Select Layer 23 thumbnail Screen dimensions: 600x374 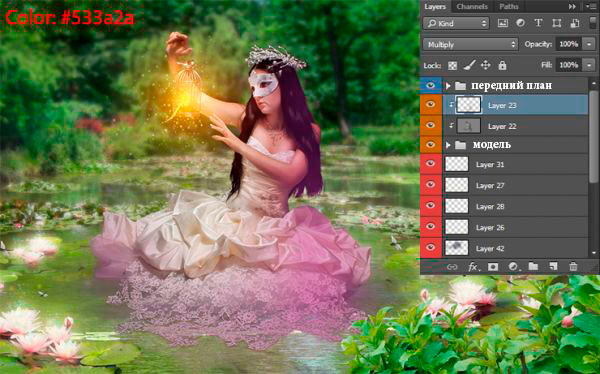tap(469, 105)
